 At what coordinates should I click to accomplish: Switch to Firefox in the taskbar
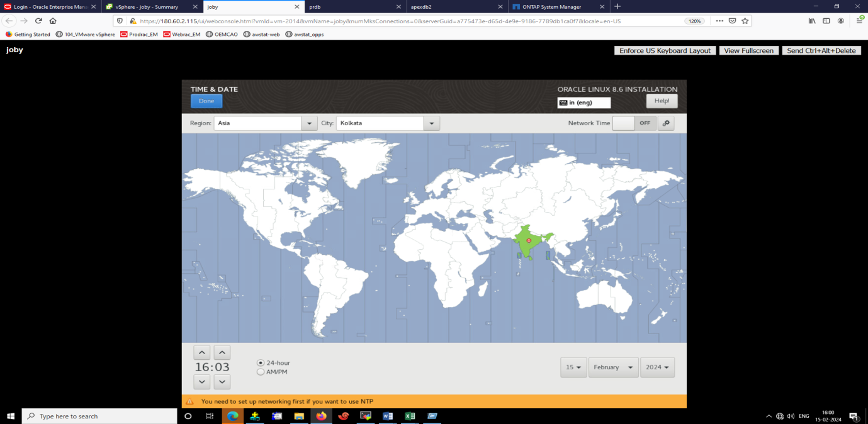322,416
